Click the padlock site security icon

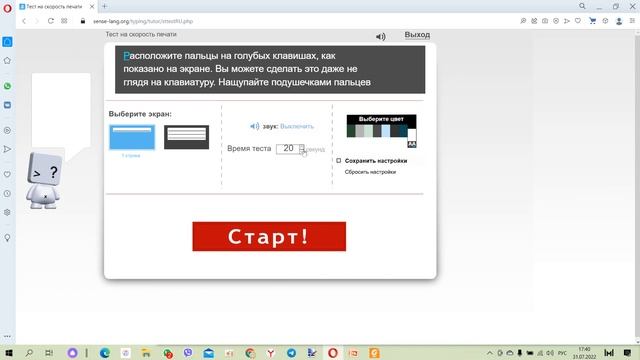[83, 21]
